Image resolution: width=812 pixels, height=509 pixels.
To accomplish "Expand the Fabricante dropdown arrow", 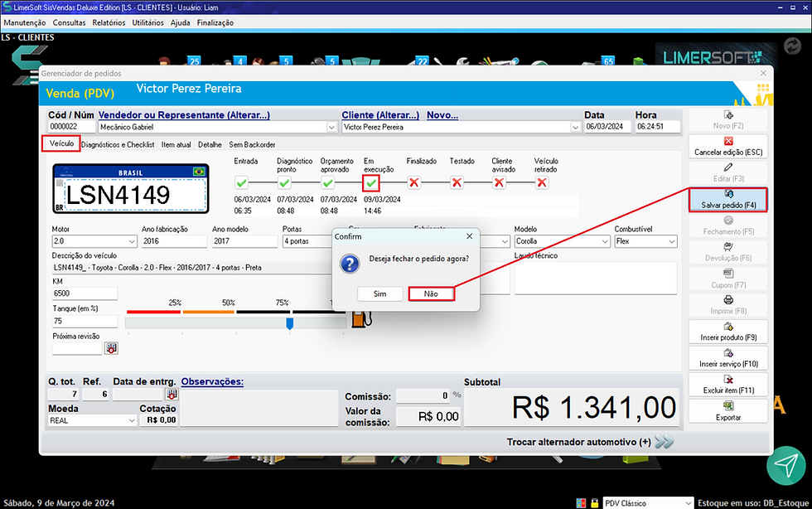I will pos(505,241).
